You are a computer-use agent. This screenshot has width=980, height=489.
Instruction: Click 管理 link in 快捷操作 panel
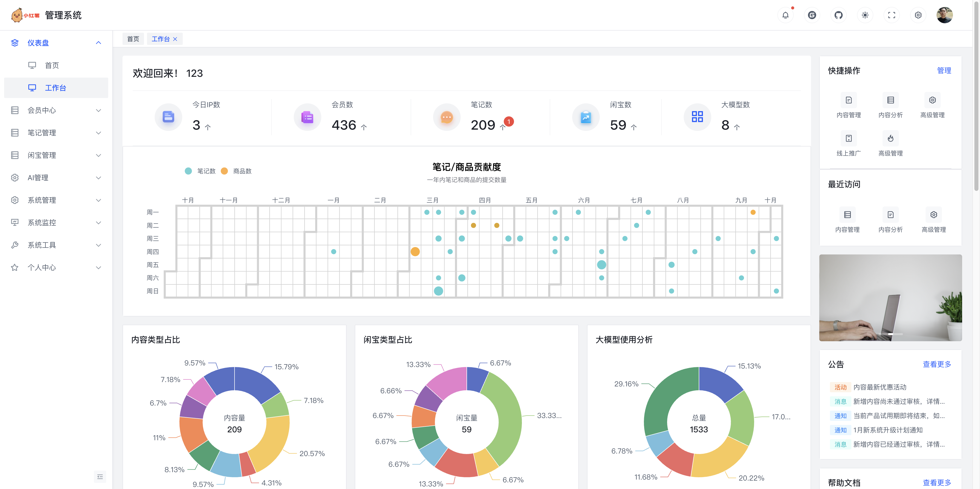944,71
